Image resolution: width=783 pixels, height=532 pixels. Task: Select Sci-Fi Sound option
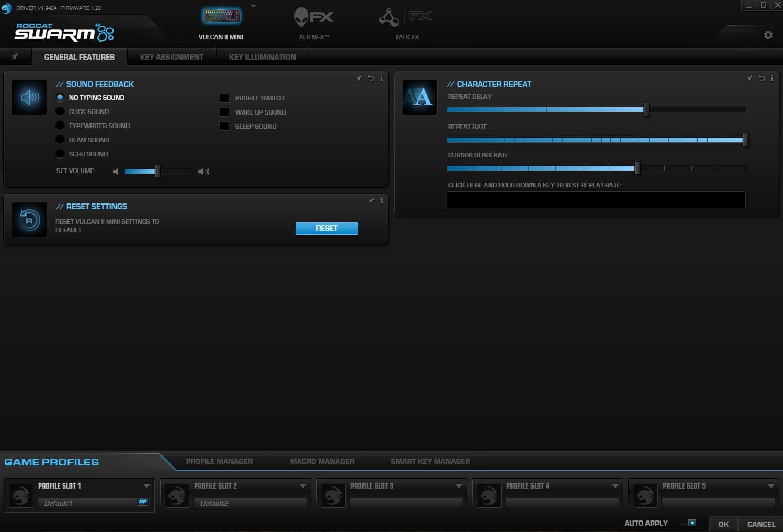(x=60, y=154)
